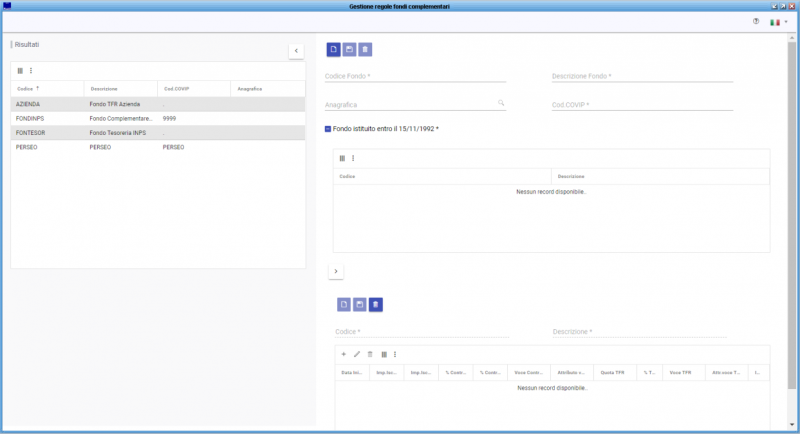Click the Codice Fondo input field
The height and width of the screenshot is (434, 800).
click(x=415, y=76)
